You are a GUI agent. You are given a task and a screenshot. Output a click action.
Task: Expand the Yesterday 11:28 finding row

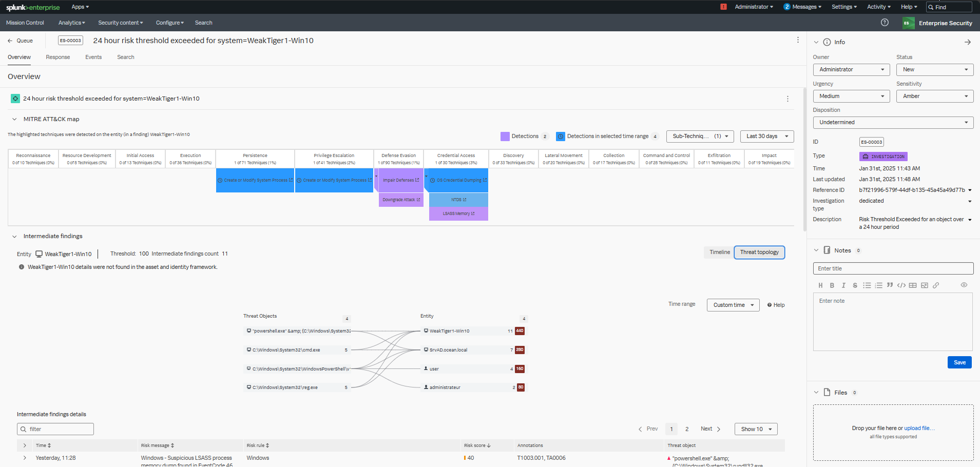[x=25, y=458]
